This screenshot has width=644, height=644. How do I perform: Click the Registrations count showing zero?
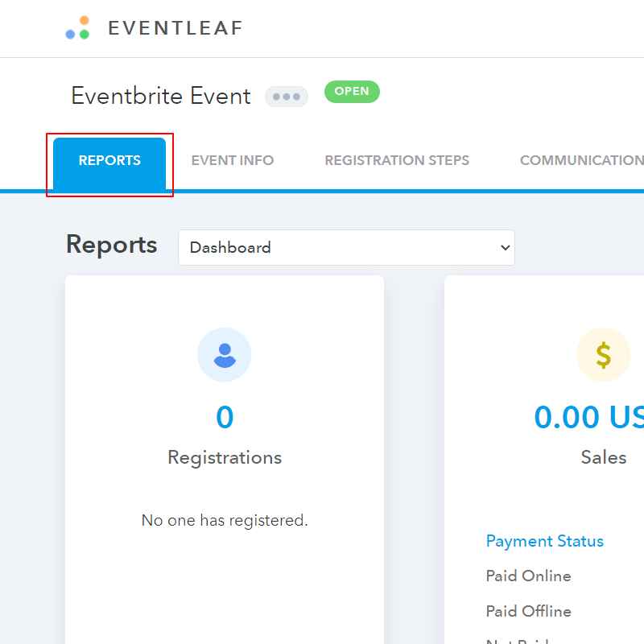pos(224,417)
